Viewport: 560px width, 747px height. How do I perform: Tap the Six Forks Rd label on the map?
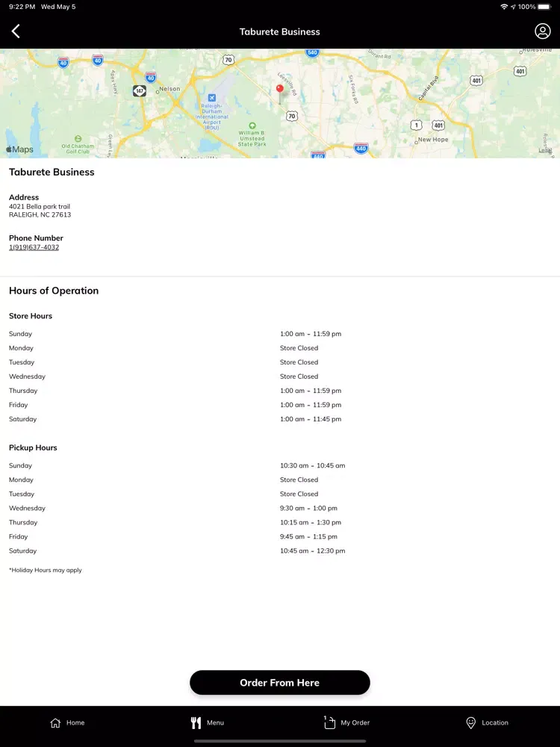pyautogui.click(x=353, y=89)
